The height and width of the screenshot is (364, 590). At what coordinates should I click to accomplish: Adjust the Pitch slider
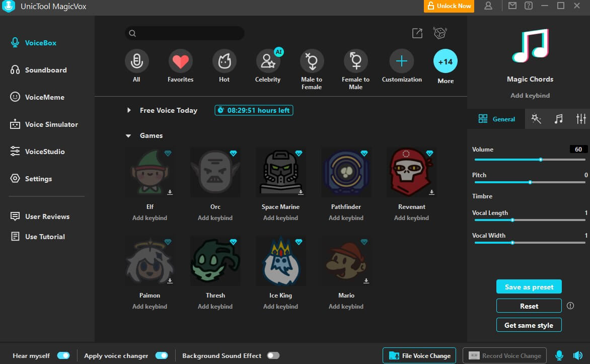(x=530, y=182)
